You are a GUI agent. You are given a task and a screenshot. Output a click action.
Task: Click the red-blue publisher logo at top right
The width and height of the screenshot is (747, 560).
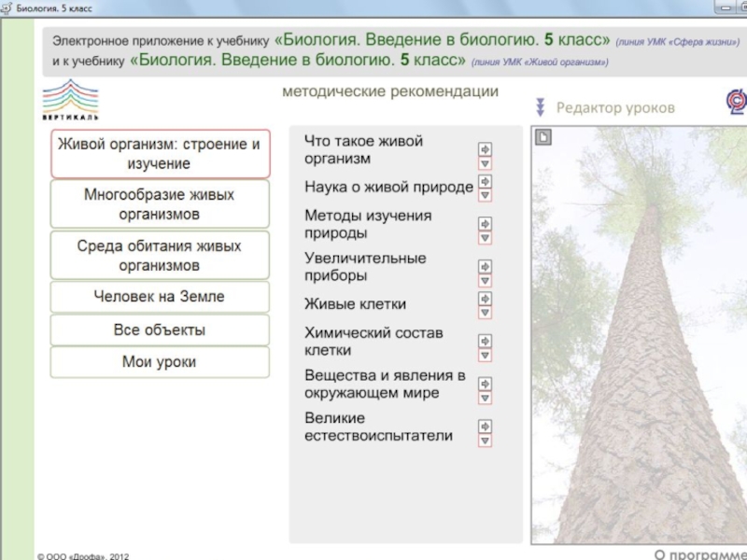736,103
